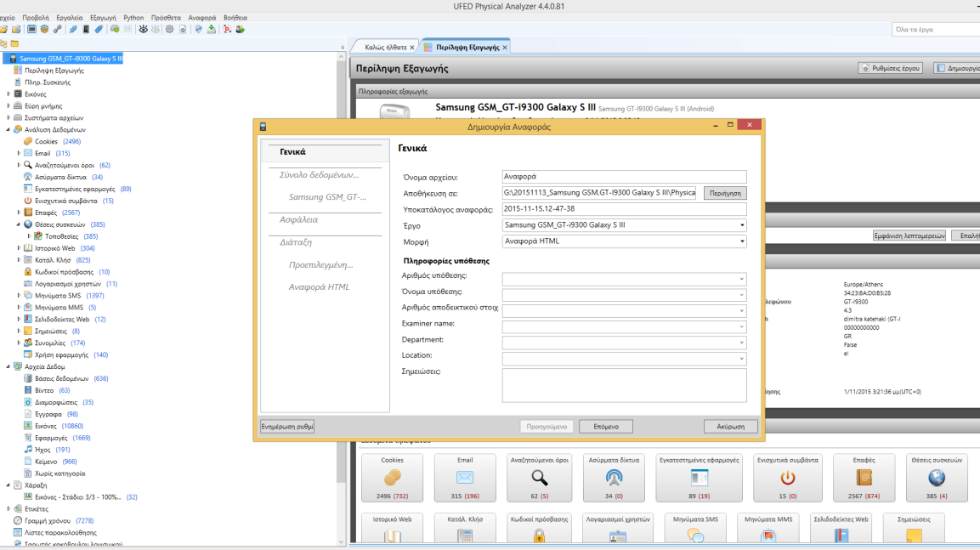Open Examiner name combo box

pyautogui.click(x=624, y=327)
